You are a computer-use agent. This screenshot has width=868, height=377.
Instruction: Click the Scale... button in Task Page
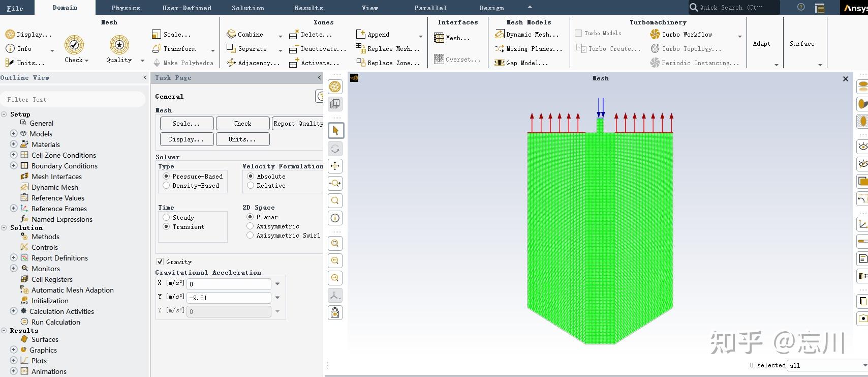click(187, 124)
